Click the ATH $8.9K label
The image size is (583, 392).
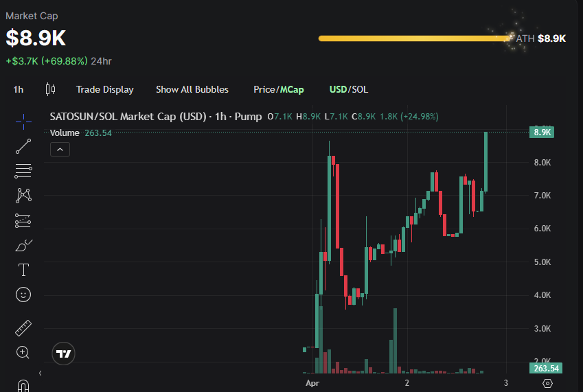click(x=541, y=38)
